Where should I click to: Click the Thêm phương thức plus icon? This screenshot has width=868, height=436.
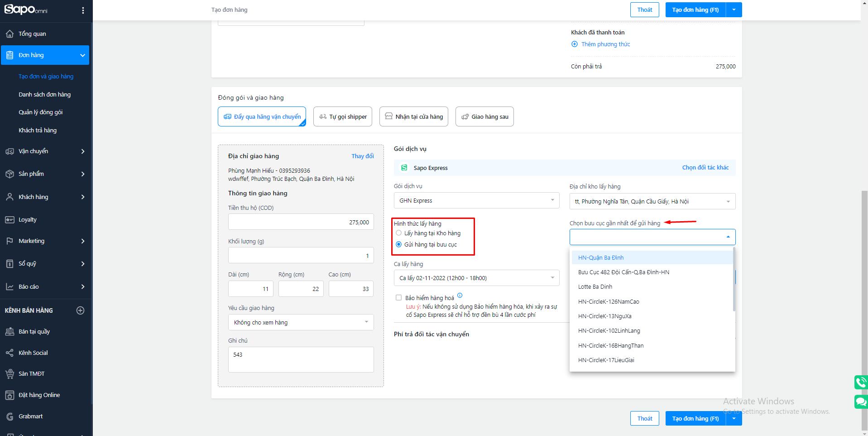[575, 44]
